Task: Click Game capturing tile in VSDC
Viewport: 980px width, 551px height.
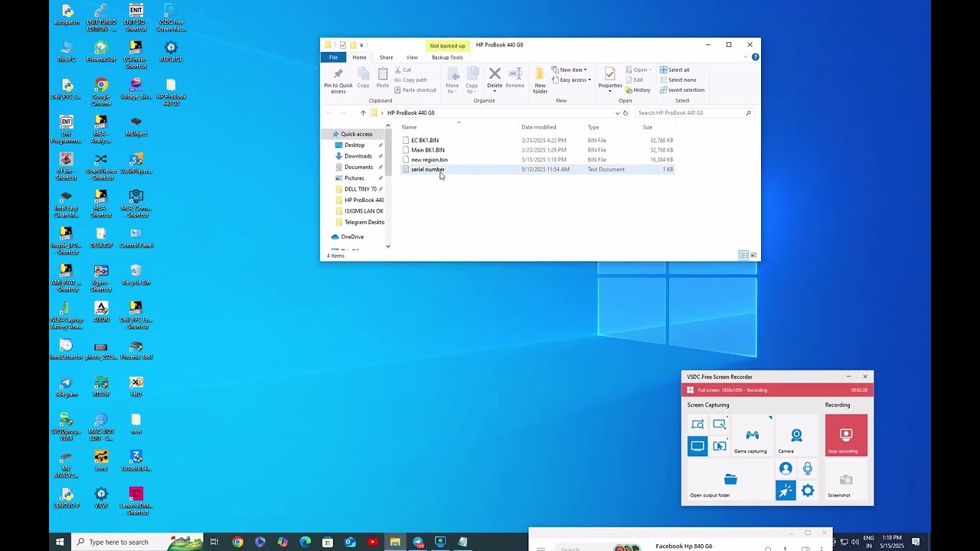Action: click(x=751, y=436)
